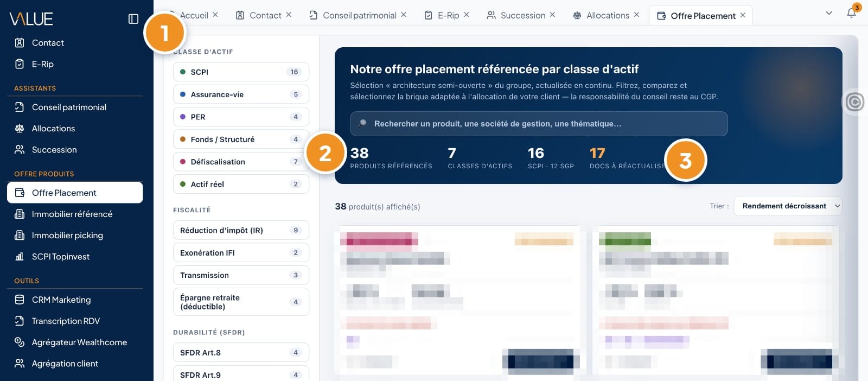868x381 pixels.
Task: Close the Contact tab
Action: (x=289, y=15)
